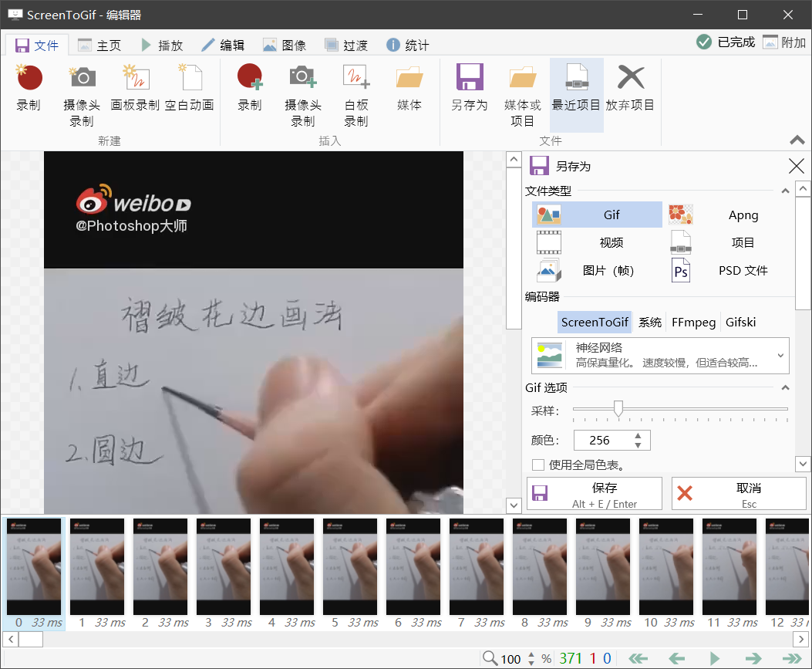Close the 另存为 panel
Viewport: 812px width, 669px height.
click(x=797, y=166)
